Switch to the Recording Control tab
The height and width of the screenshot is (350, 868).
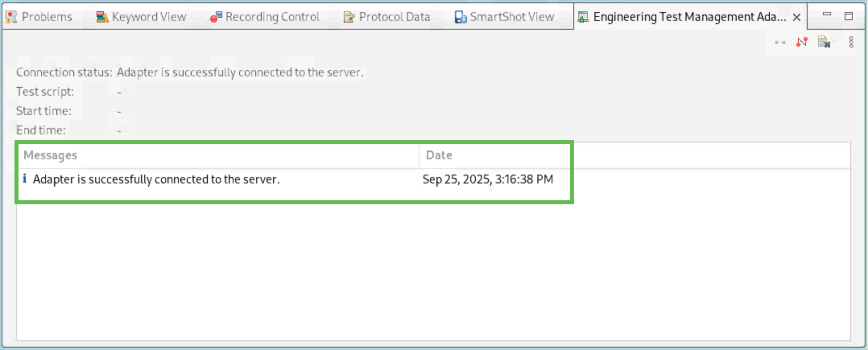tap(272, 17)
